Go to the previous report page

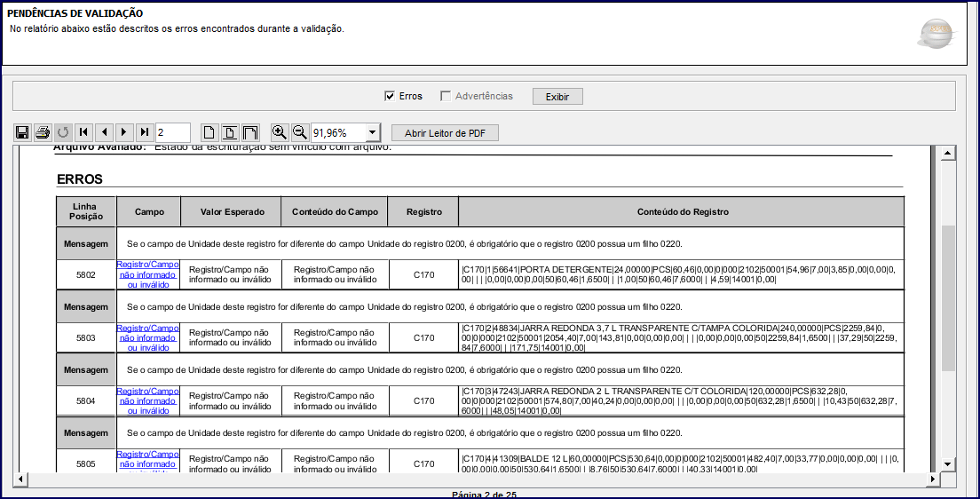tap(104, 132)
